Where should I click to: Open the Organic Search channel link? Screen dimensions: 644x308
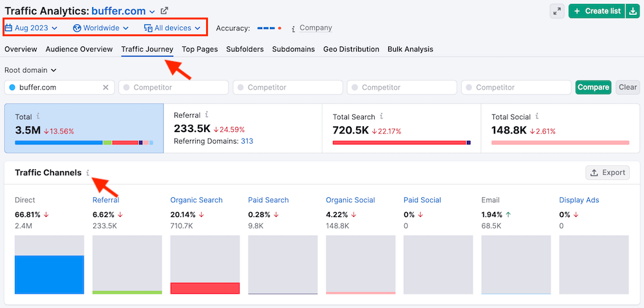click(196, 200)
